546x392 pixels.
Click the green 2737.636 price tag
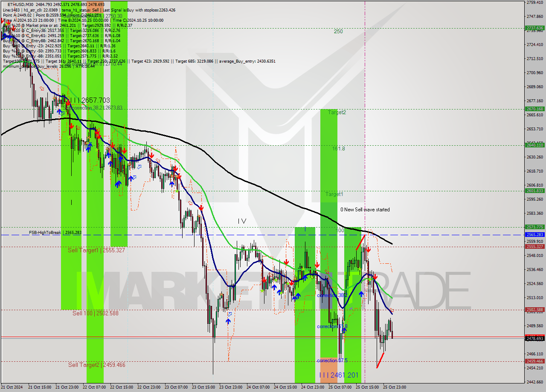[x=535, y=28]
